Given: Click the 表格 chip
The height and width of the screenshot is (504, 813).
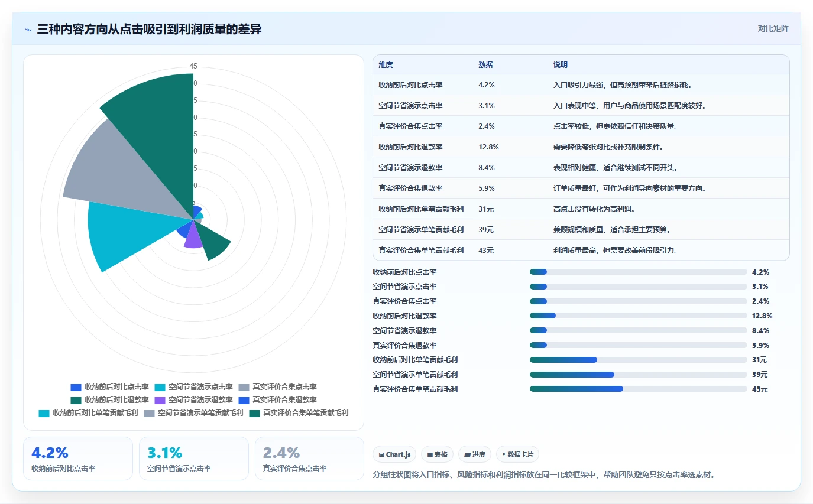Looking at the screenshot, I should pos(437,454).
